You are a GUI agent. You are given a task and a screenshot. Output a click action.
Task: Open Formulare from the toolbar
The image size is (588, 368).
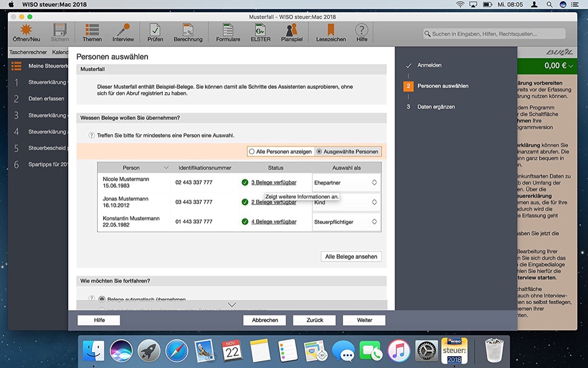(x=228, y=30)
